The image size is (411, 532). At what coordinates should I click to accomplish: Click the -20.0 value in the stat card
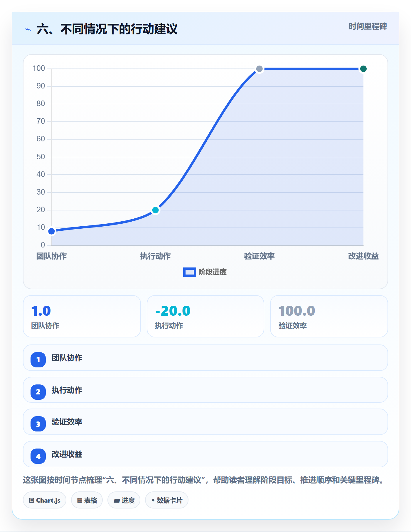173,311
